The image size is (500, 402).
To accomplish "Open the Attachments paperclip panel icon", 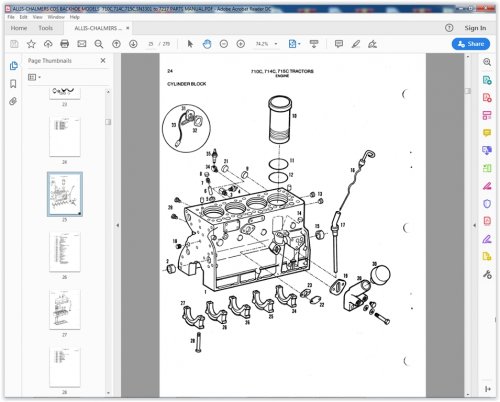I will pos(13,101).
